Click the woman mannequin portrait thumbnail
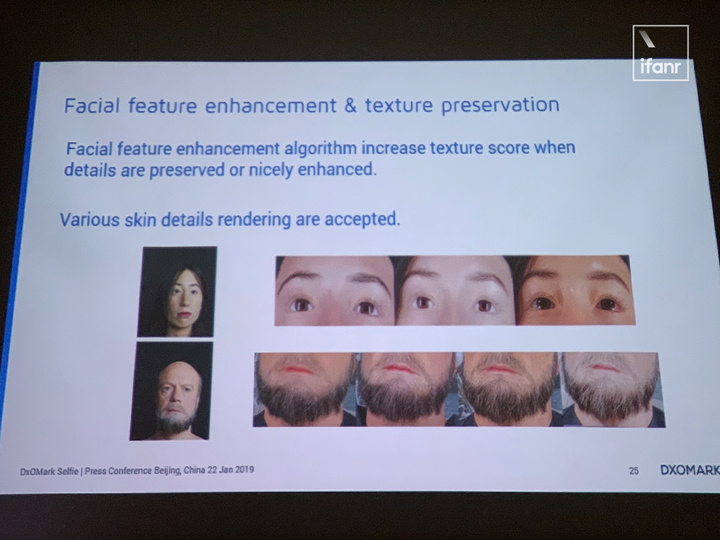The width and height of the screenshot is (720, 540). click(x=177, y=292)
